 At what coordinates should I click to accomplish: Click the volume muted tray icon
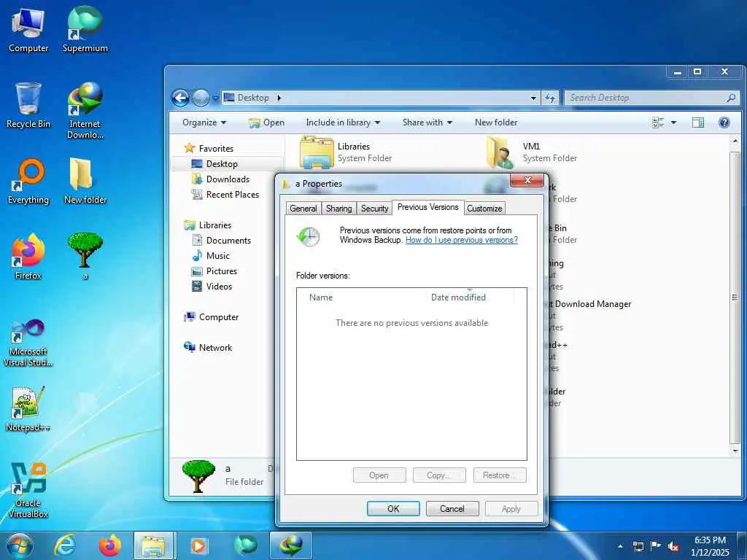[673, 546]
